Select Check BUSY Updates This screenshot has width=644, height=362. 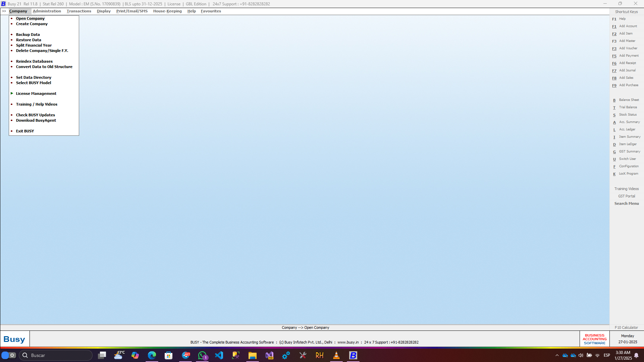[x=36, y=115]
